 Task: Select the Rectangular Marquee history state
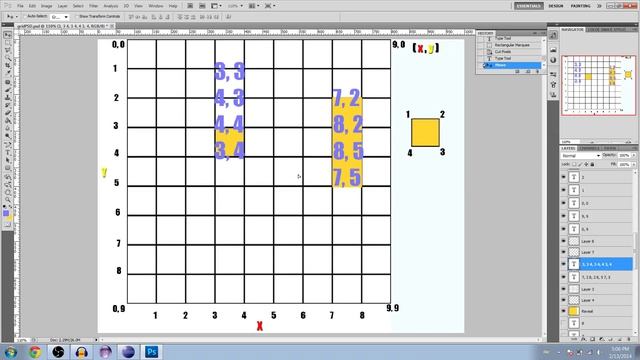pos(512,45)
